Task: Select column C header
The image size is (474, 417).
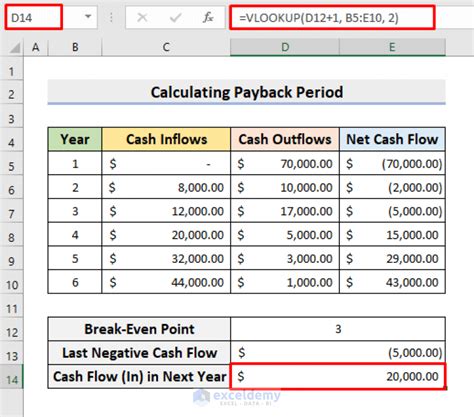Action: click(x=166, y=47)
